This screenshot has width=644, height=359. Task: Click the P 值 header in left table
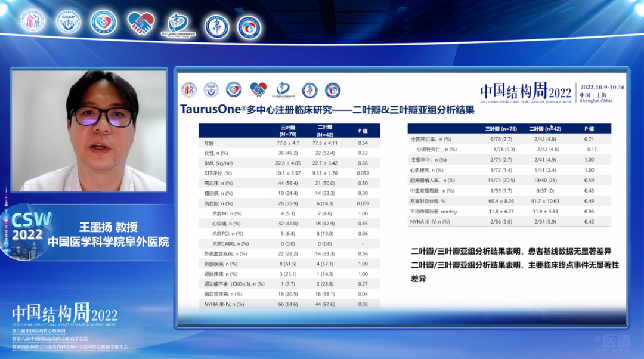click(363, 131)
